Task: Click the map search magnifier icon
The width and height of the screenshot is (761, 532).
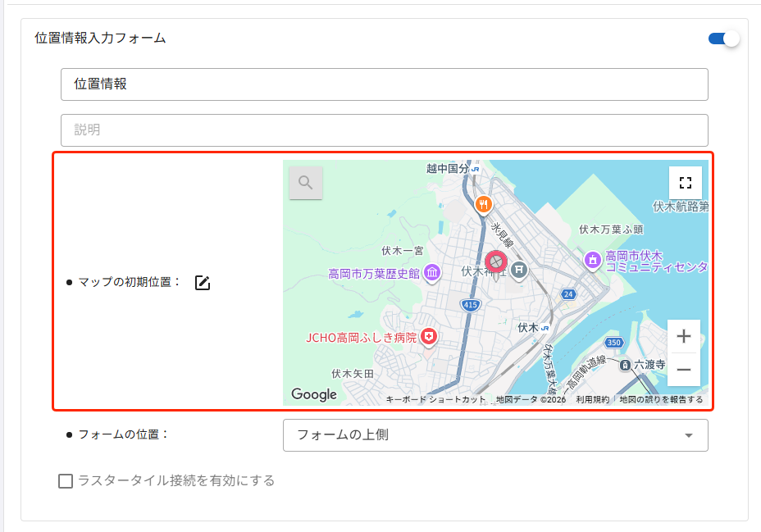Action: coord(306,183)
